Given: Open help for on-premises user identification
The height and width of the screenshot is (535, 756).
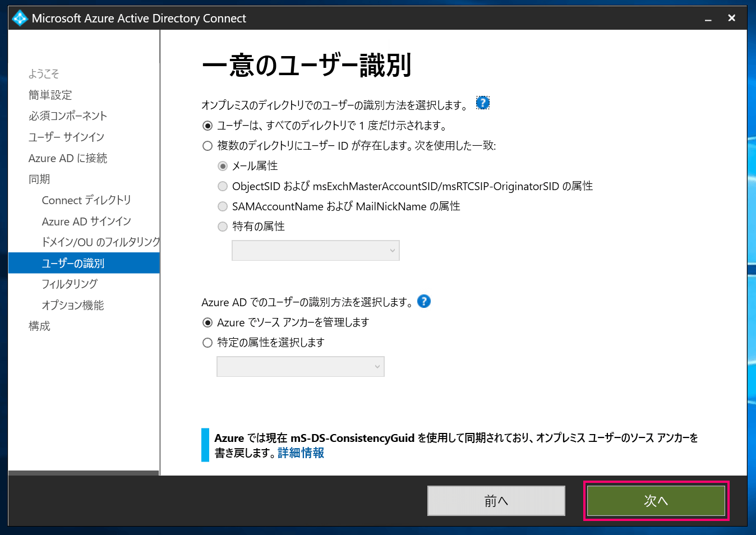Looking at the screenshot, I should coord(482,103).
